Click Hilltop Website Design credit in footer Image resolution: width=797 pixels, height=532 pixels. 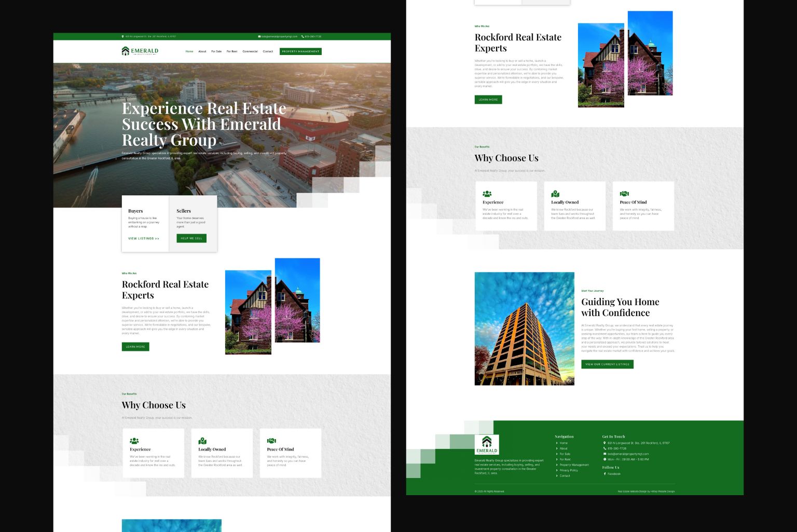tap(663, 491)
